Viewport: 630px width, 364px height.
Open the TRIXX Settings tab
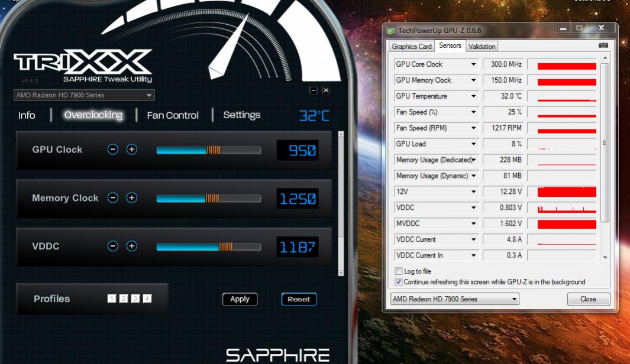tap(242, 115)
